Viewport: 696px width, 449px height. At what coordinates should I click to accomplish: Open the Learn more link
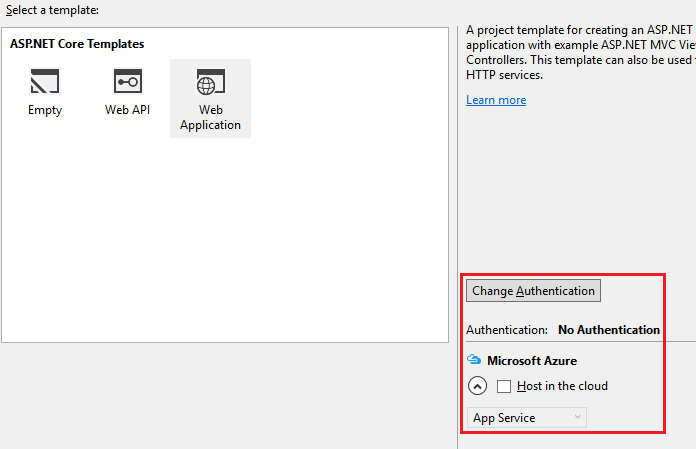point(496,100)
